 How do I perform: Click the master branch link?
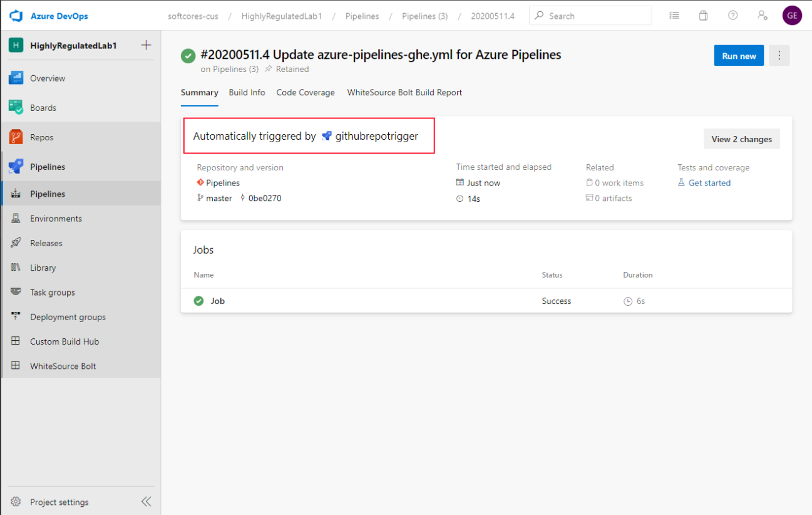218,198
